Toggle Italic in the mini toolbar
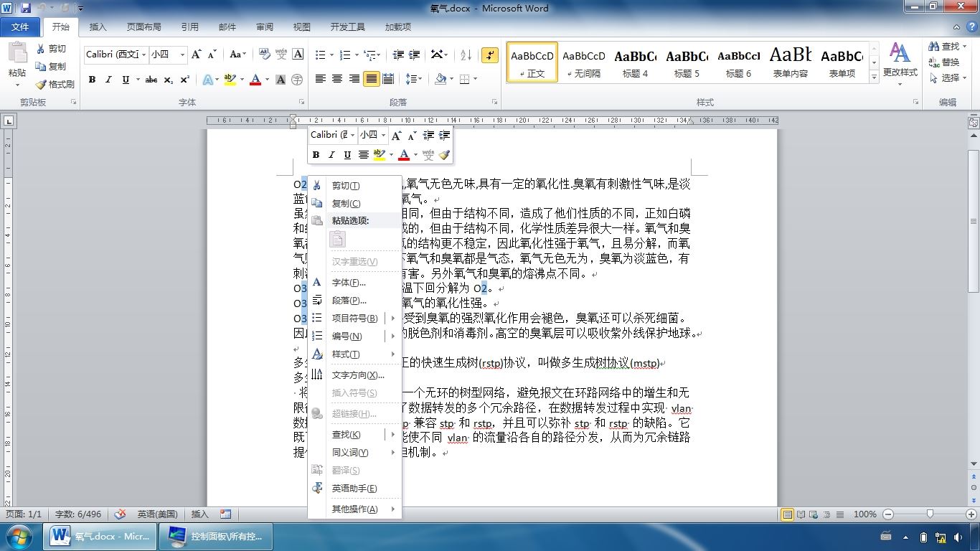 pos(331,154)
